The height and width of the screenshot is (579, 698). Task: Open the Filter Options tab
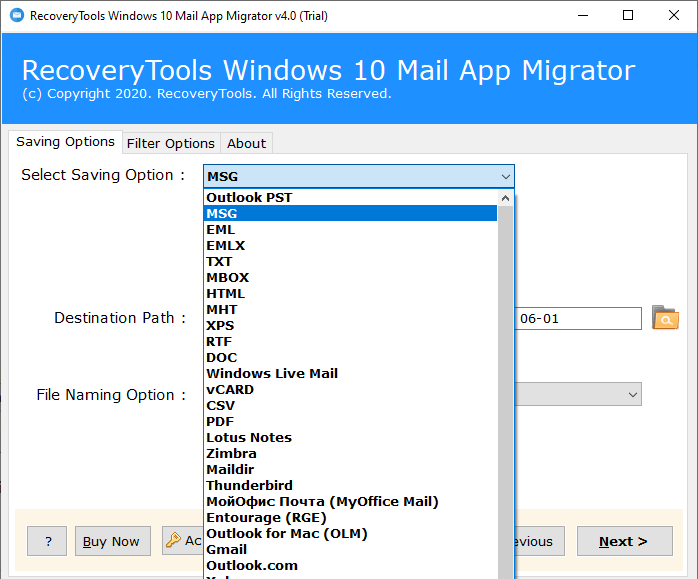click(171, 143)
